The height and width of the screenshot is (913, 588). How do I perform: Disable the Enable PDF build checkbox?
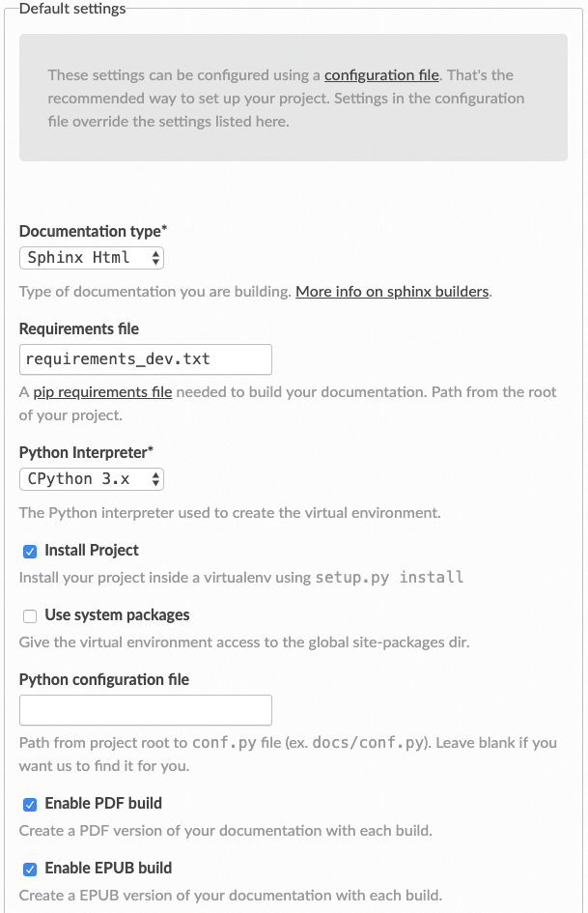(x=30, y=804)
